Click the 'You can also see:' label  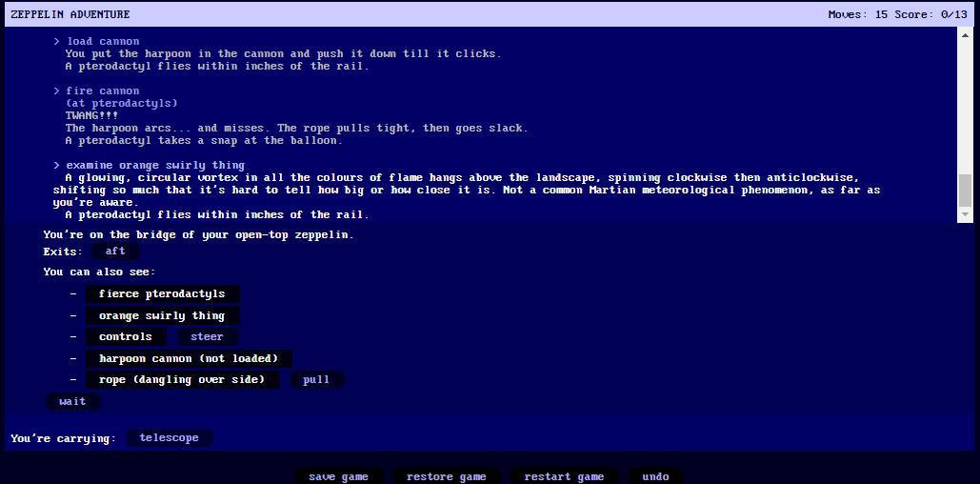point(99,272)
